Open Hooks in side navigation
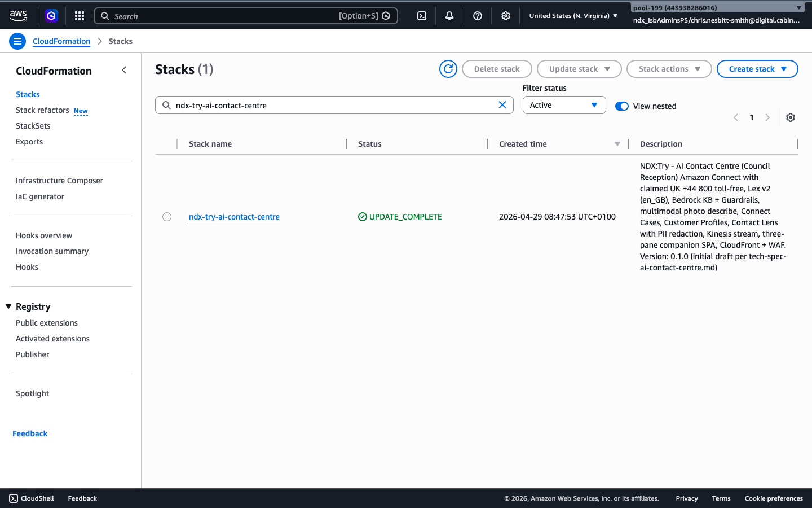812x508 pixels. pyautogui.click(x=27, y=267)
